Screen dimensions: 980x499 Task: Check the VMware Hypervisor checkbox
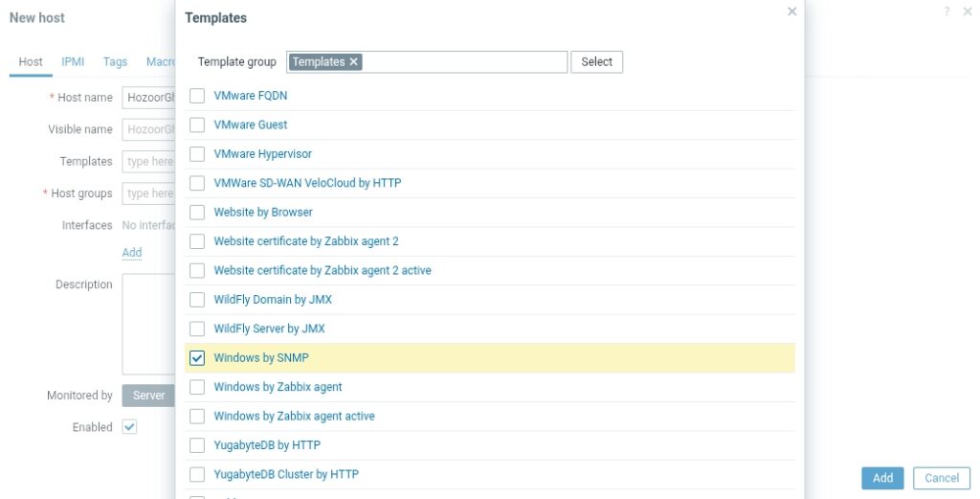197,154
